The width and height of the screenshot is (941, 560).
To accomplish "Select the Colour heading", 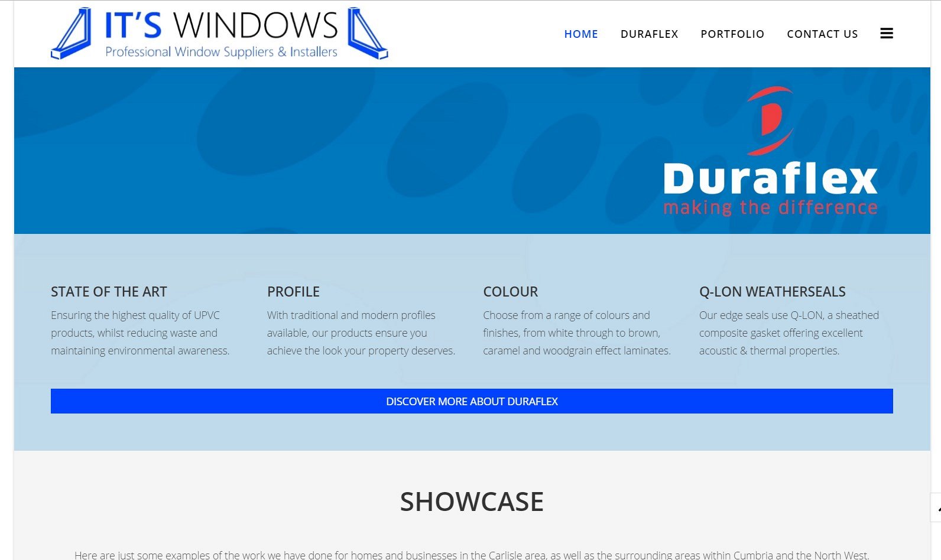I will point(510,292).
